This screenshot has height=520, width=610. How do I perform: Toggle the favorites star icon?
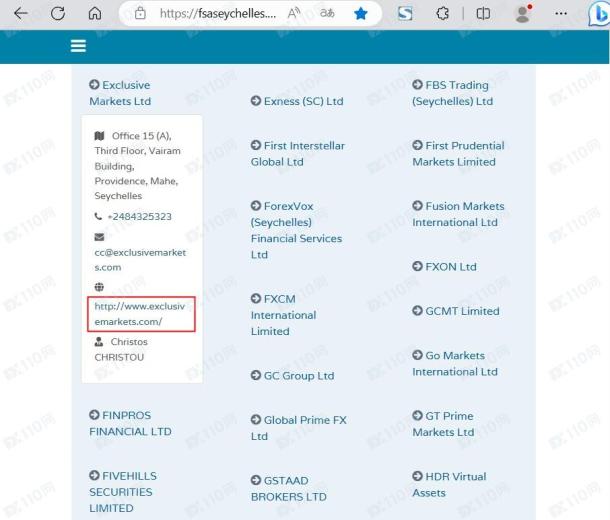point(361,14)
